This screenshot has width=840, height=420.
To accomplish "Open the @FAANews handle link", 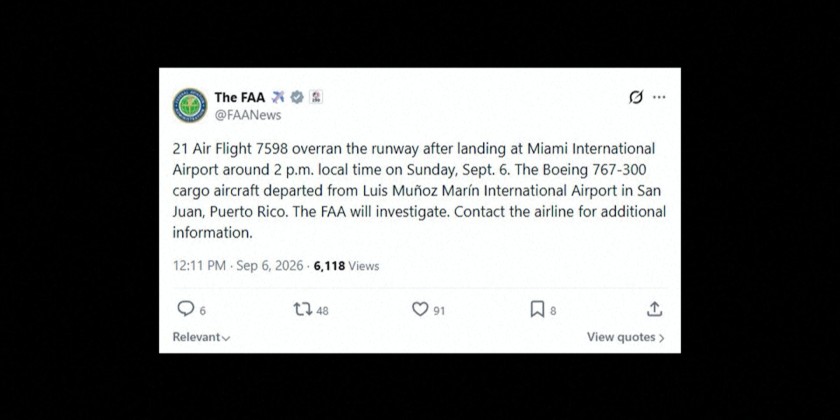I will 248,115.
